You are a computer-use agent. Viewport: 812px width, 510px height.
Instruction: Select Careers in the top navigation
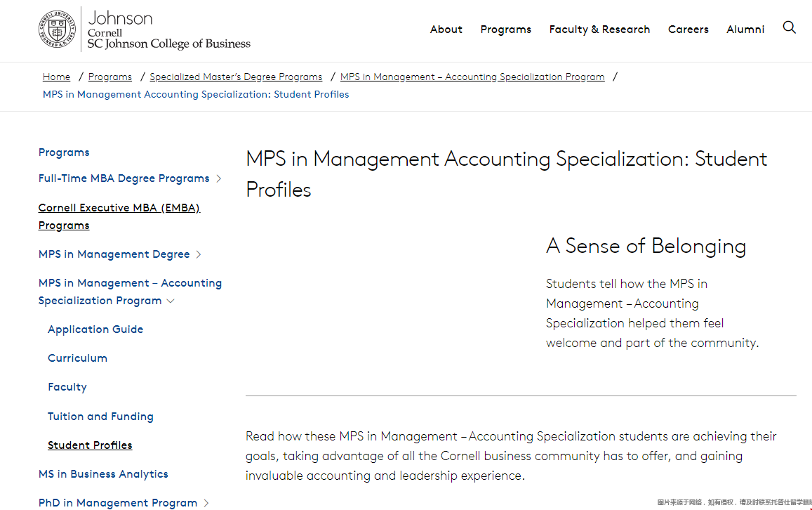tap(688, 30)
